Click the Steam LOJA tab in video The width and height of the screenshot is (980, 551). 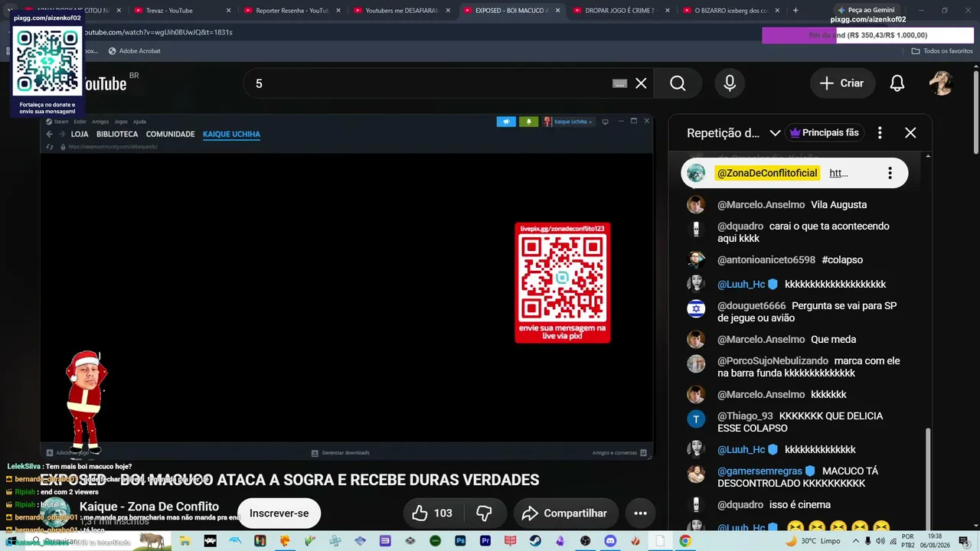(x=80, y=134)
